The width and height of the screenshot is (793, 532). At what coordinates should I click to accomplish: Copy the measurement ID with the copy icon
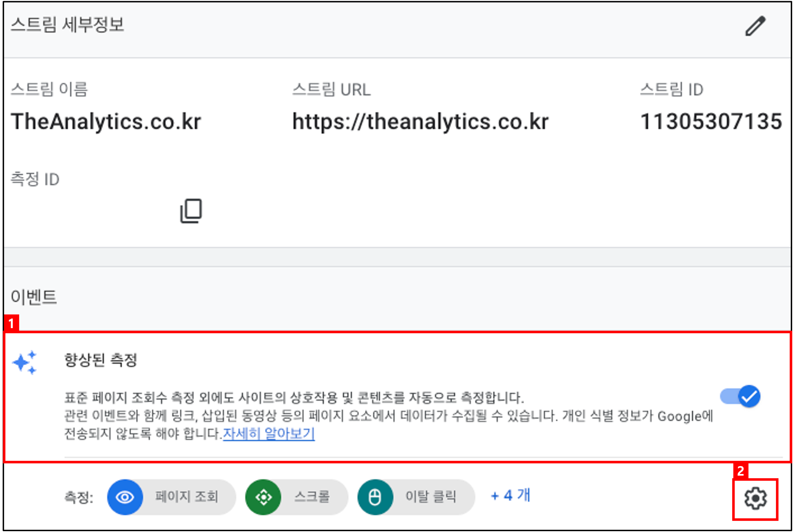(191, 211)
